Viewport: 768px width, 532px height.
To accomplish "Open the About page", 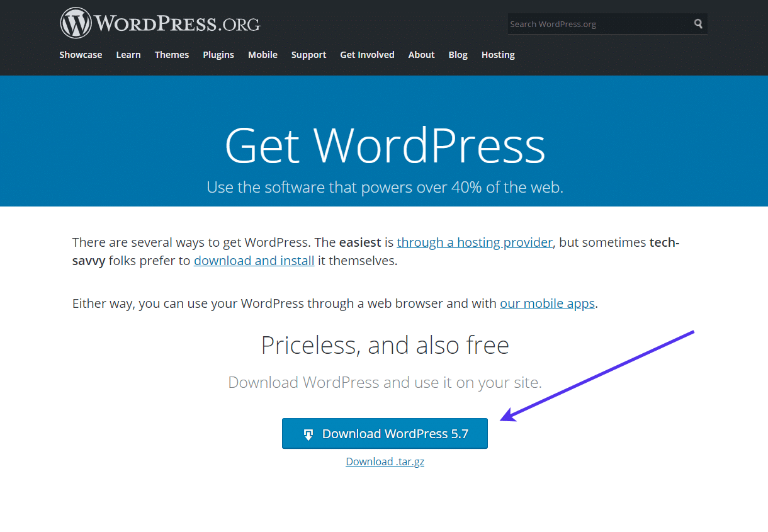I will click(x=421, y=55).
